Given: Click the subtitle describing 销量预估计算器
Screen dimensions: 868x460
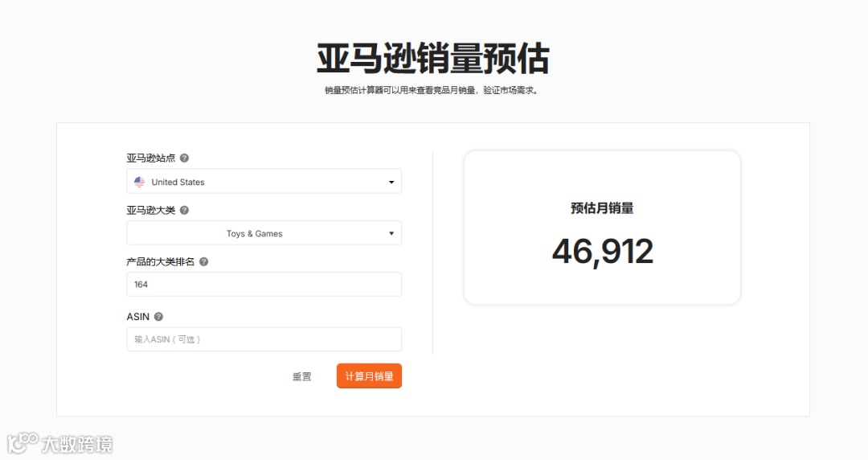Looking at the screenshot, I should click(x=432, y=90).
